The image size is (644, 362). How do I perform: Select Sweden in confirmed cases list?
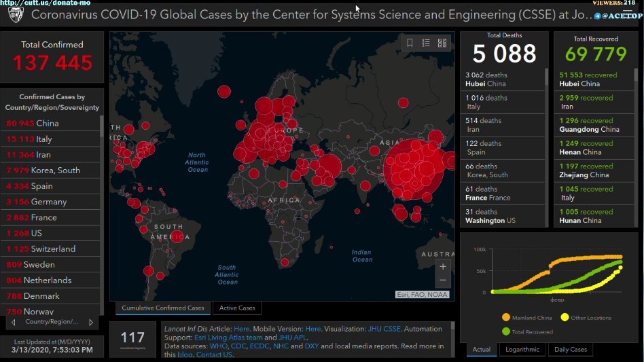coord(50,265)
